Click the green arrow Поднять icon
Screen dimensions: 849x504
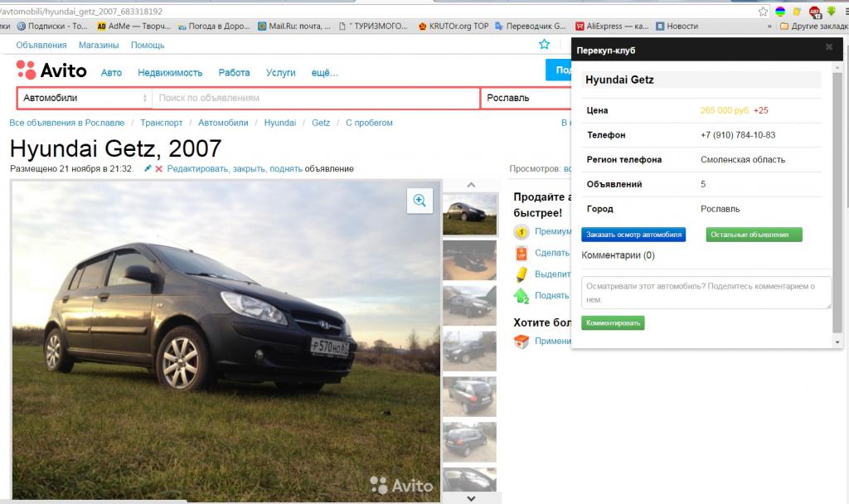point(521,296)
